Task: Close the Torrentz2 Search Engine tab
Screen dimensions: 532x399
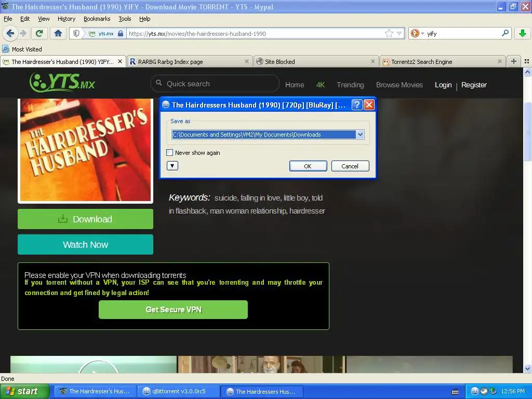Action: pyautogui.click(x=499, y=61)
